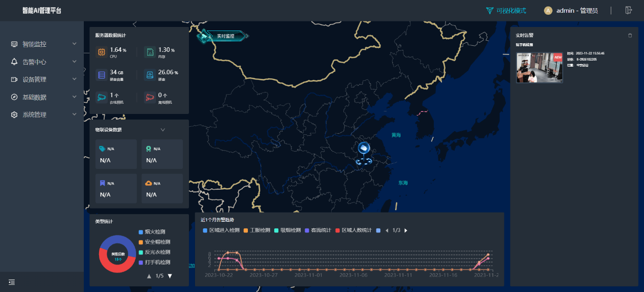
Task: Click the online camera icon
Action: tap(102, 98)
